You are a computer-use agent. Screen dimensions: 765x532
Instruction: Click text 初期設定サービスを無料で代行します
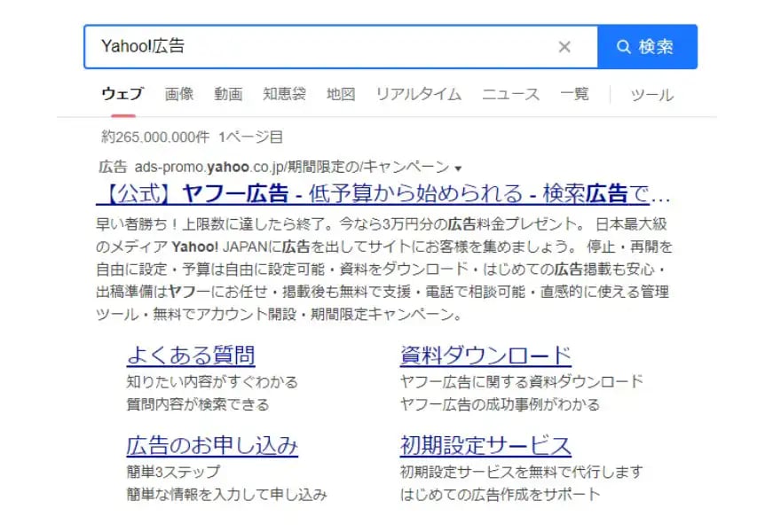coord(521,472)
